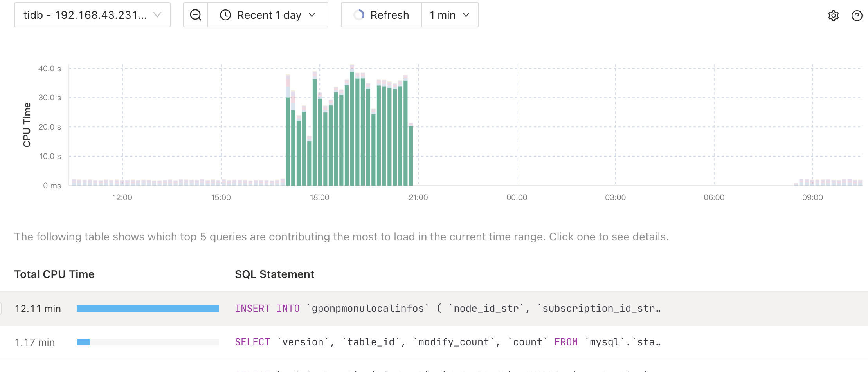Click the 12:00 marker on chart axis

(x=122, y=197)
